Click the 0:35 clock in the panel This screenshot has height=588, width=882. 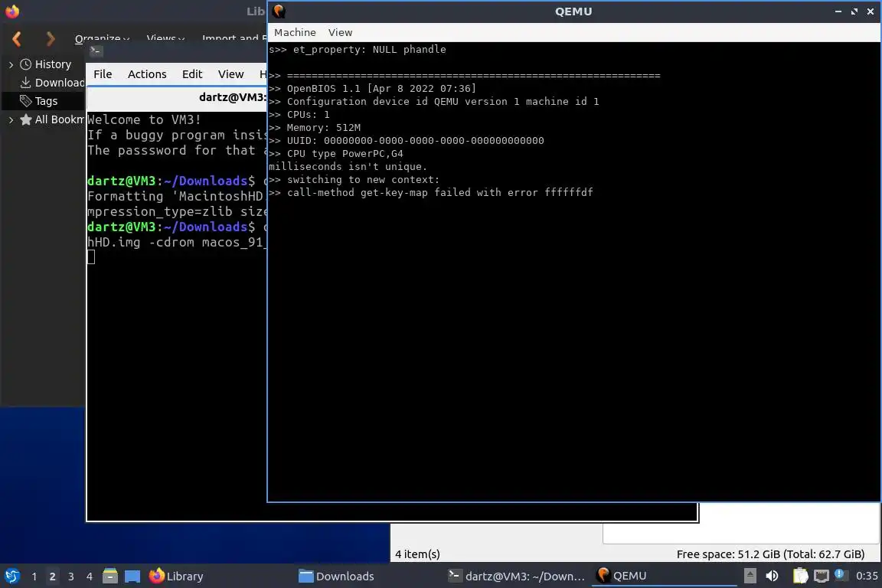867,577
